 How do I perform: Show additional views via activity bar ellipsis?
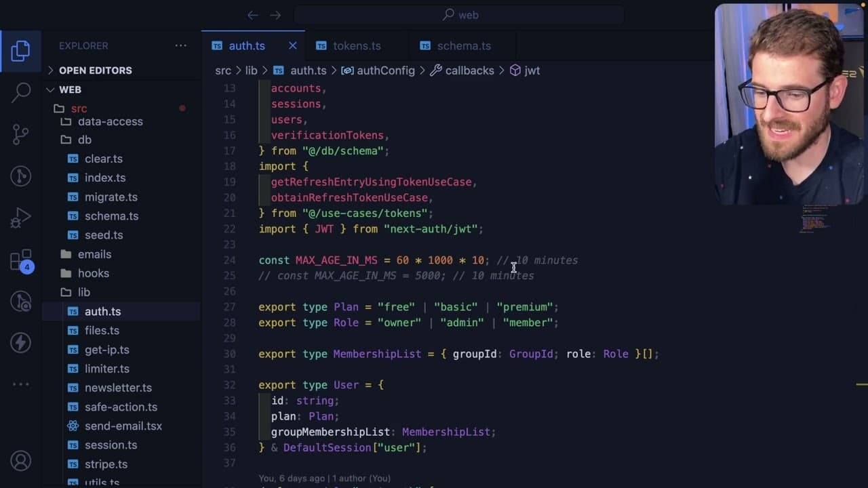tap(20, 384)
